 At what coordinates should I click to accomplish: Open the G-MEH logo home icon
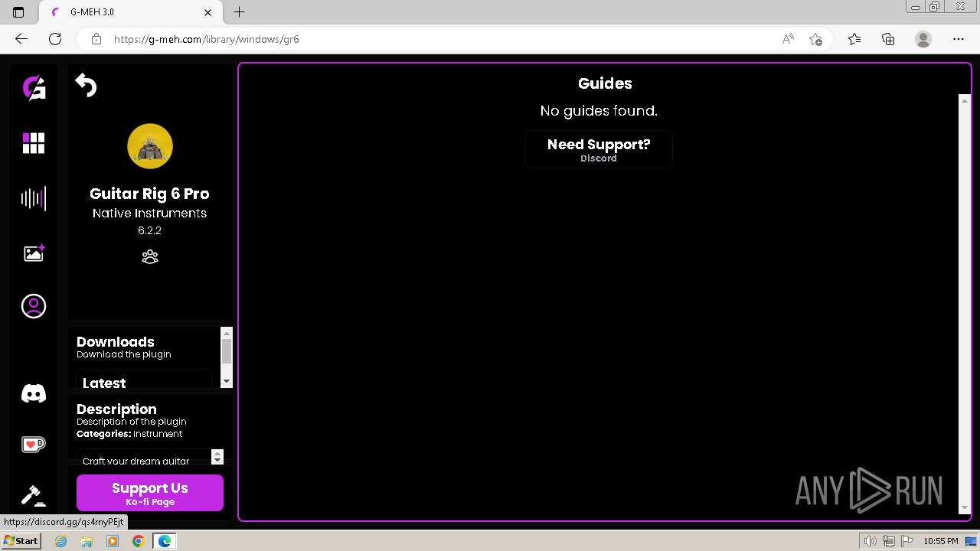tap(34, 88)
